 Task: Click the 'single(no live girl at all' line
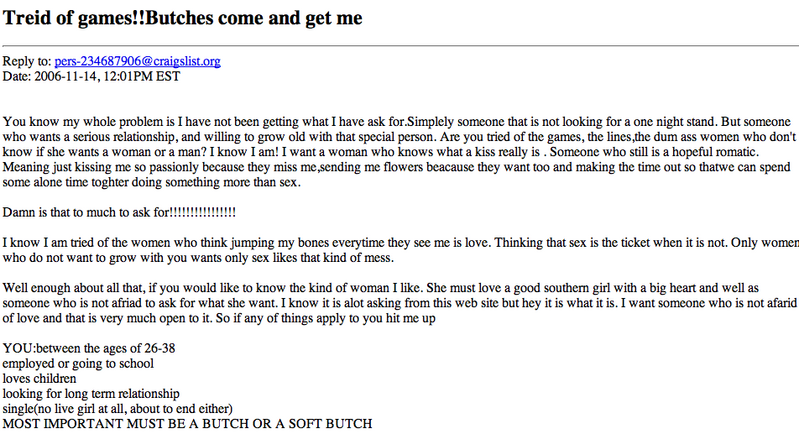pos(118,409)
